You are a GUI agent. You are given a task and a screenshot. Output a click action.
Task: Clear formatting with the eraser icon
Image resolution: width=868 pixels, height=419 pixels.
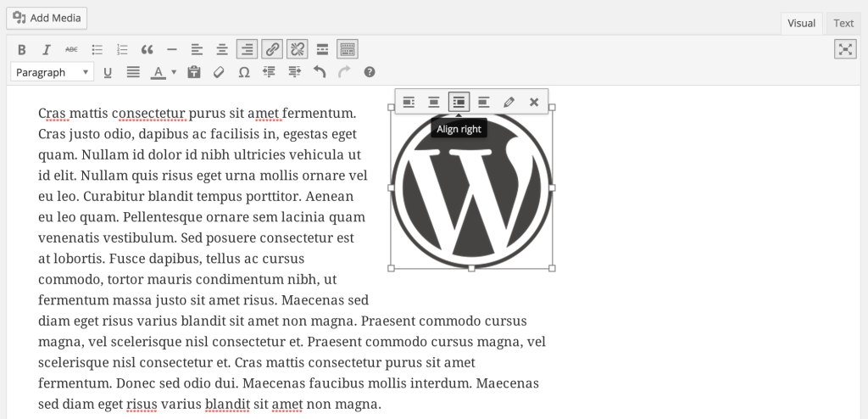pos(219,73)
